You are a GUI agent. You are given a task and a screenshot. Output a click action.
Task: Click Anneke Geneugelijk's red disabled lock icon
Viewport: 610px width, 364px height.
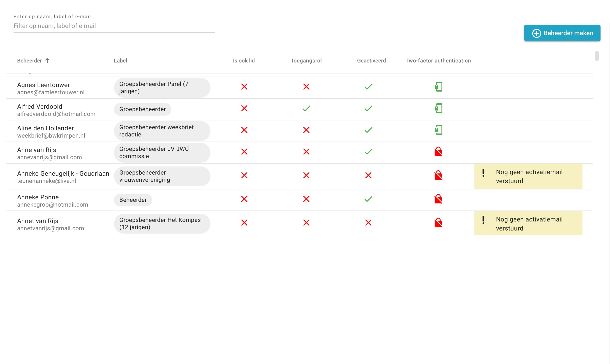point(438,175)
